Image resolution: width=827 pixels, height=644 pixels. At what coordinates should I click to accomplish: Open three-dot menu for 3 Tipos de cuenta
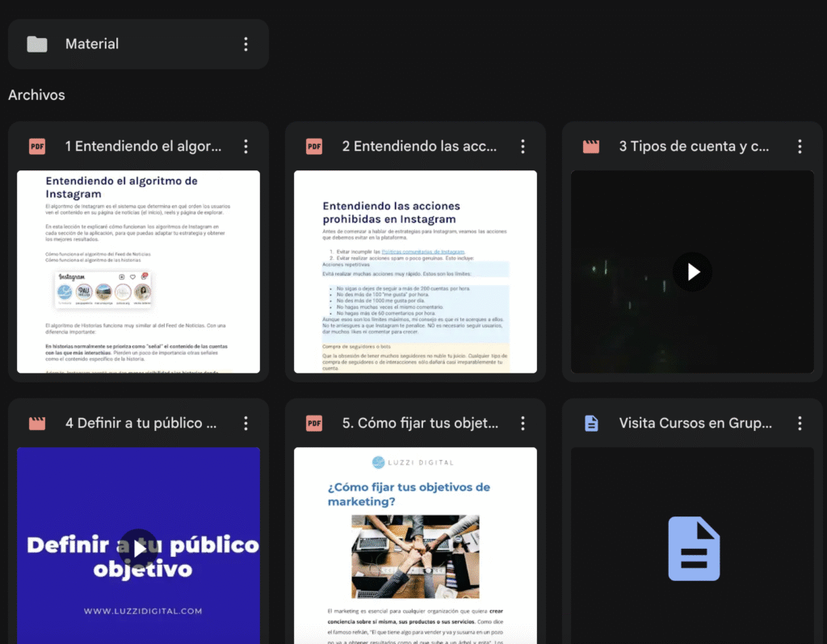click(x=800, y=146)
